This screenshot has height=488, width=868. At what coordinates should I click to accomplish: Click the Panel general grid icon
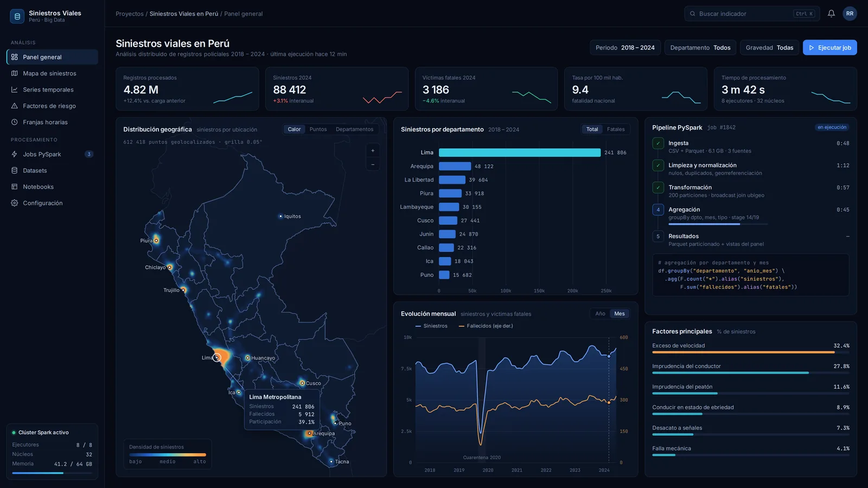pyautogui.click(x=15, y=57)
